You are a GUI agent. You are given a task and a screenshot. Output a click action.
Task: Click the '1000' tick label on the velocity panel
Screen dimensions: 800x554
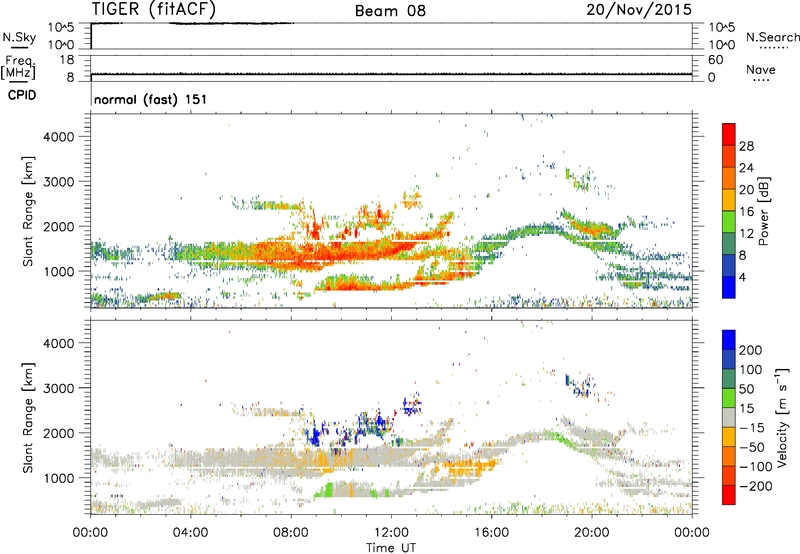click(59, 478)
